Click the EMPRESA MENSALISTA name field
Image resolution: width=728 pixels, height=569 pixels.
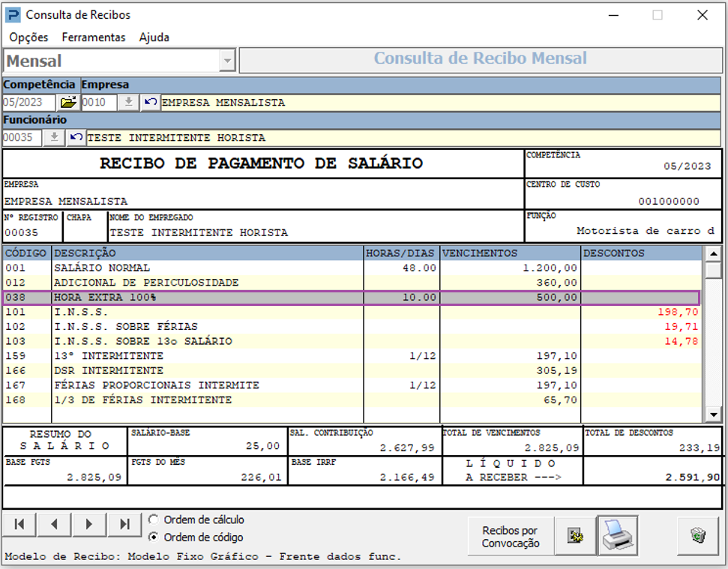(441, 102)
